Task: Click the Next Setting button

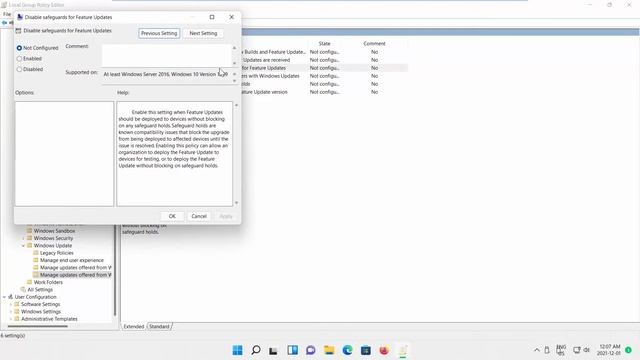Action: point(203,33)
